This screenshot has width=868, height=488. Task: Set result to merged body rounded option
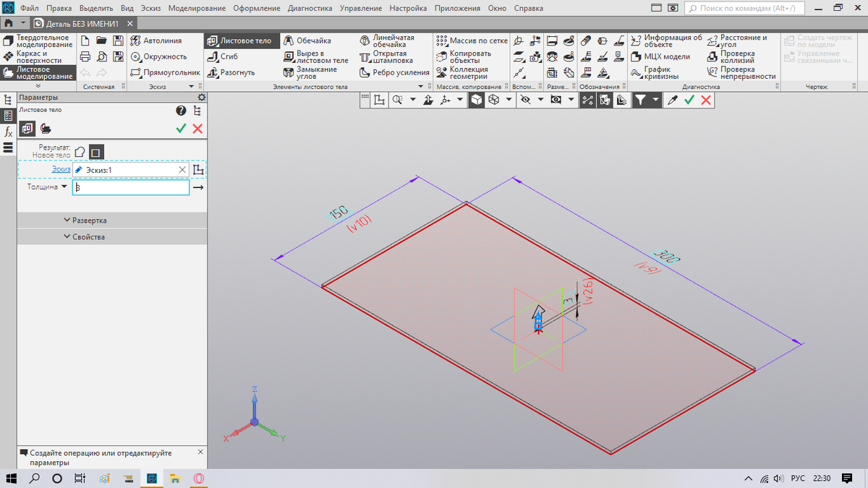pyautogui.click(x=80, y=152)
